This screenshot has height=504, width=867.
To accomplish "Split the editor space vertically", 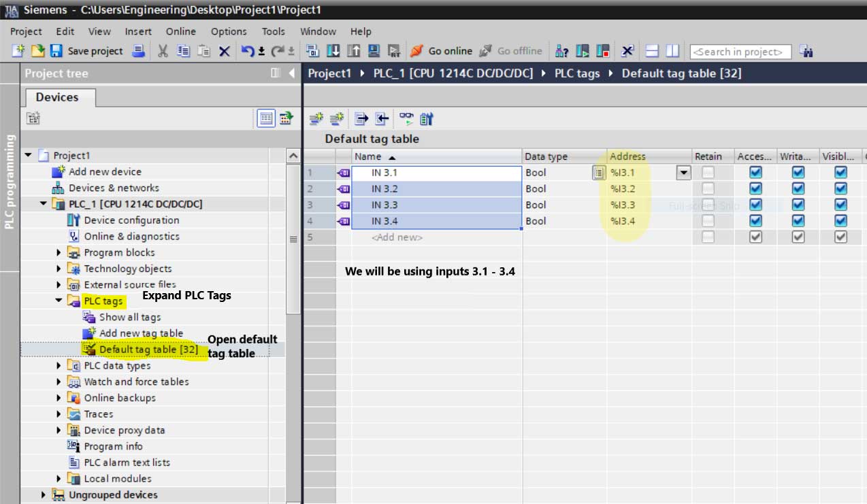I will tap(672, 51).
